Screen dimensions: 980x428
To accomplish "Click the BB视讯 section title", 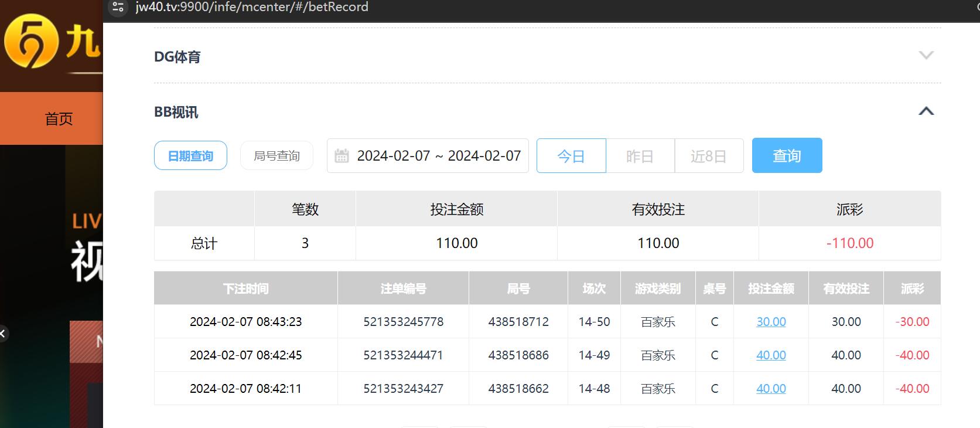I will pyautogui.click(x=176, y=112).
